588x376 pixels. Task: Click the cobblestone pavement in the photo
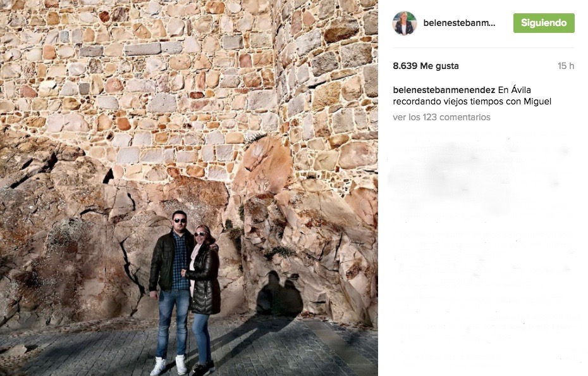[x=188, y=349]
